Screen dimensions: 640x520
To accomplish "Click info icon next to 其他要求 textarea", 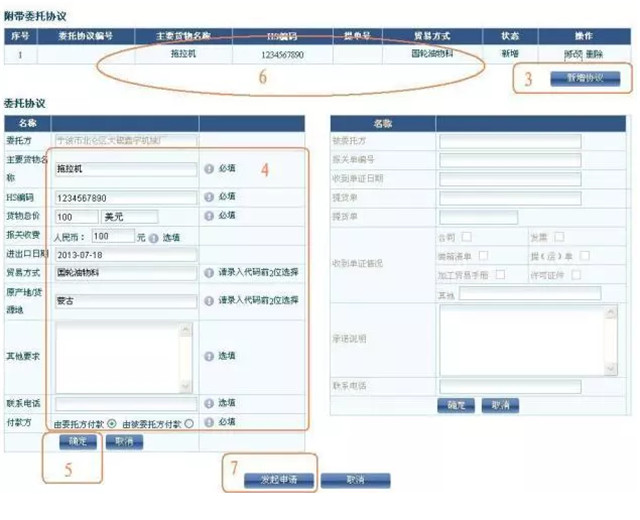I will click(210, 355).
